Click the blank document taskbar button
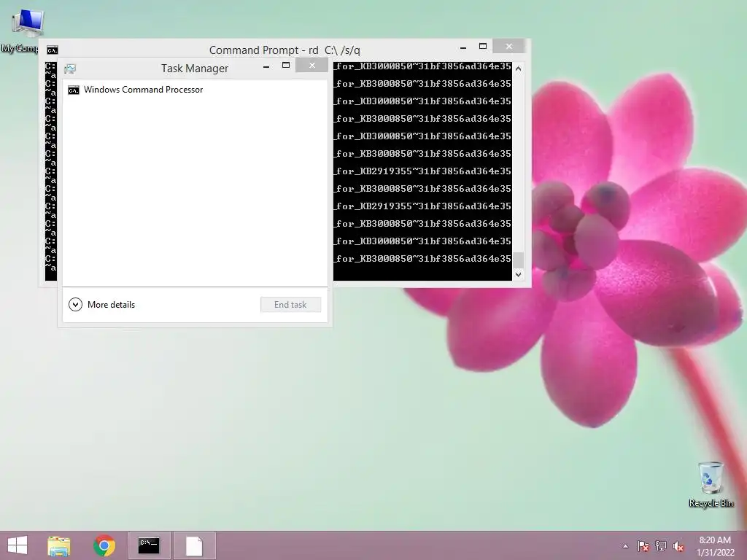The height and width of the screenshot is (560, 747). [194, 545]
